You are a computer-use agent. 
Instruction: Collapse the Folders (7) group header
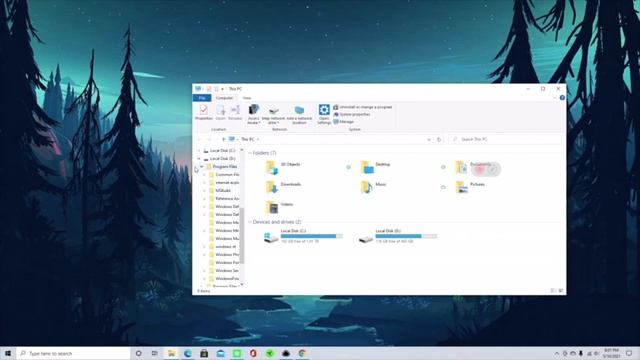tap(250, 153)
